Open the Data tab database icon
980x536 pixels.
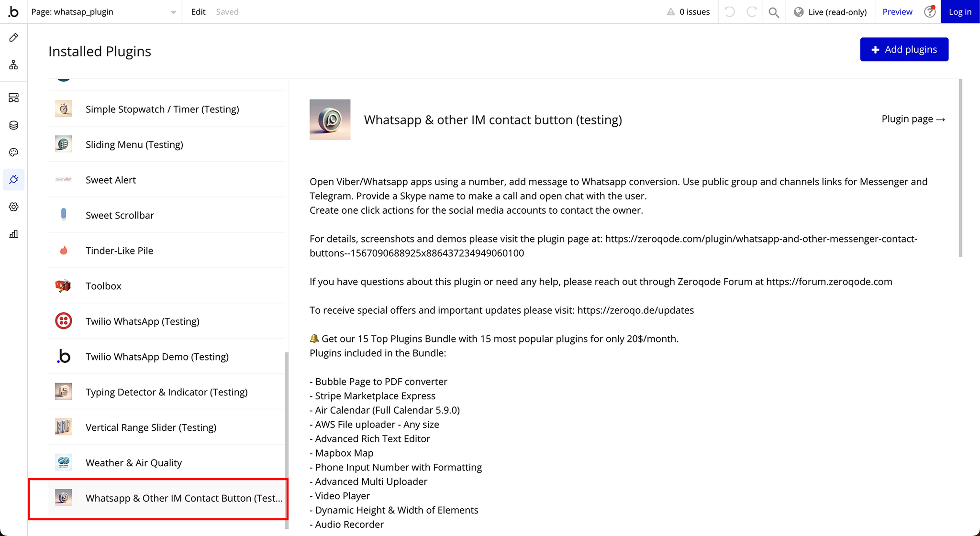tap(13, 125)
